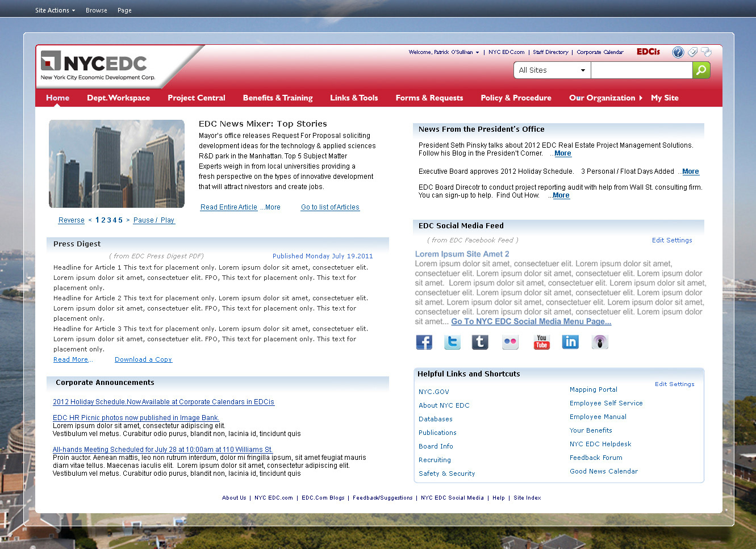The width and height of the screenshot is (756, 549).
Task: Click More after President's Blog item
Action: tap(563, 153)
